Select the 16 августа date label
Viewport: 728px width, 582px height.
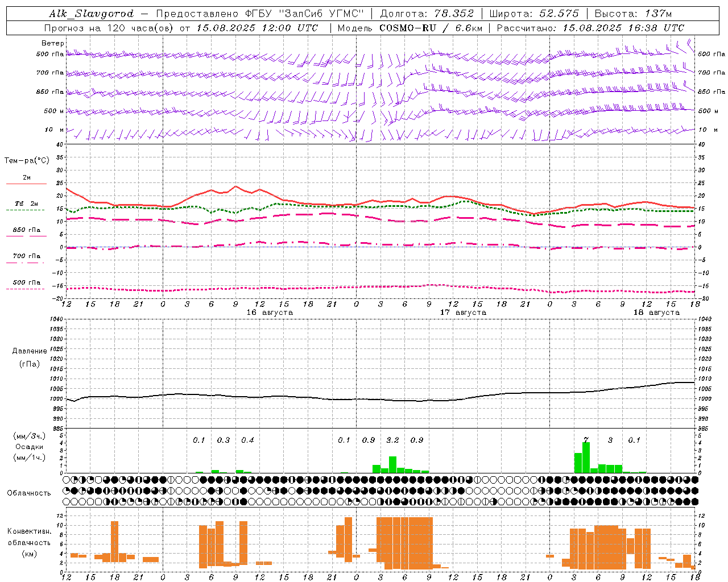pyautogui.click(x=270, y=313)
